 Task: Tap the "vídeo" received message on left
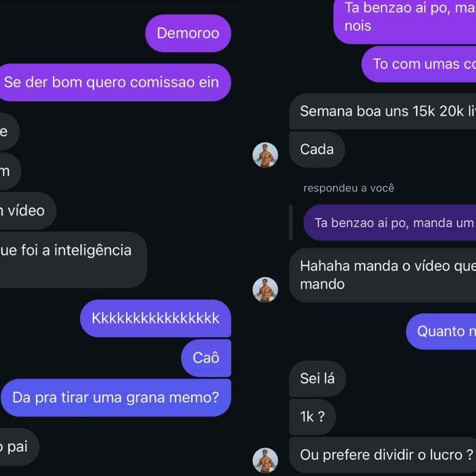(28, 211)
